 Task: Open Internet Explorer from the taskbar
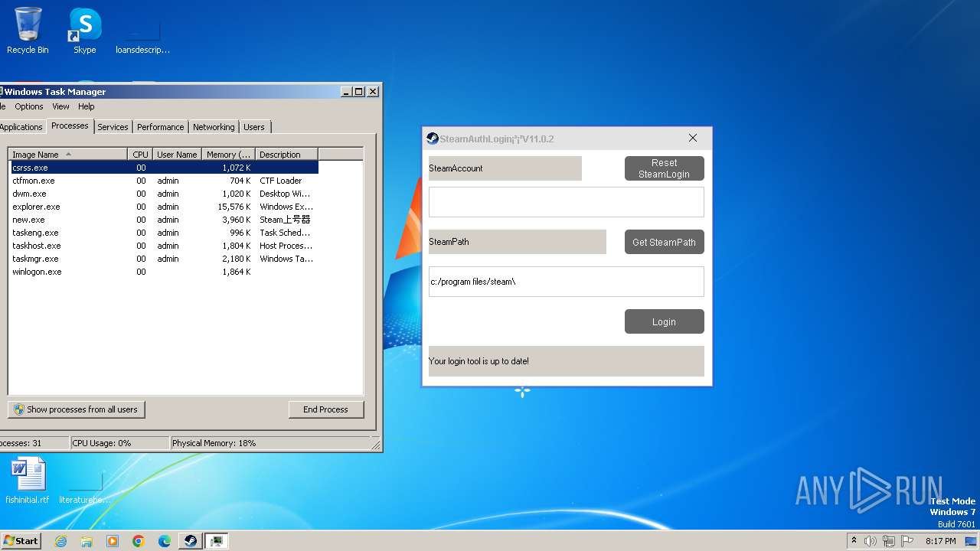[60, 541]
